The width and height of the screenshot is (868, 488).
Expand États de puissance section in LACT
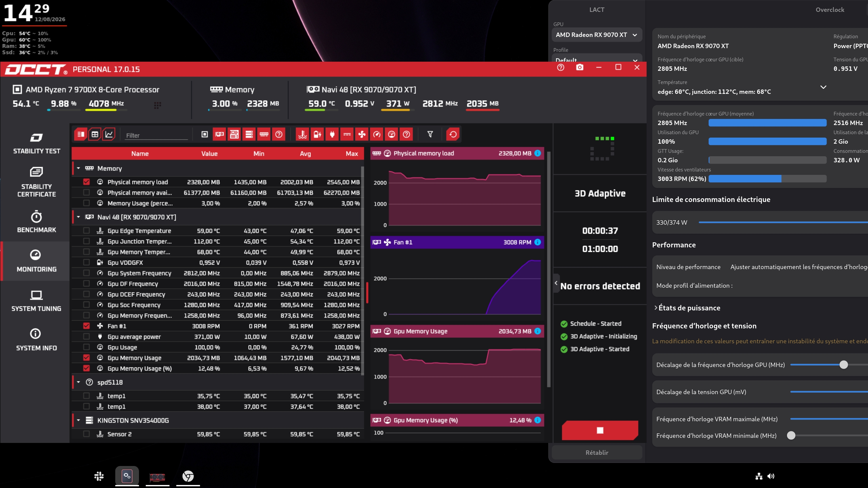coord(687,308)
